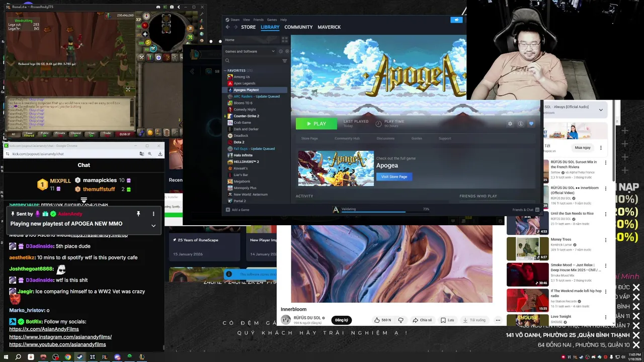Open the Help menu in Steam

pos(284,20)
